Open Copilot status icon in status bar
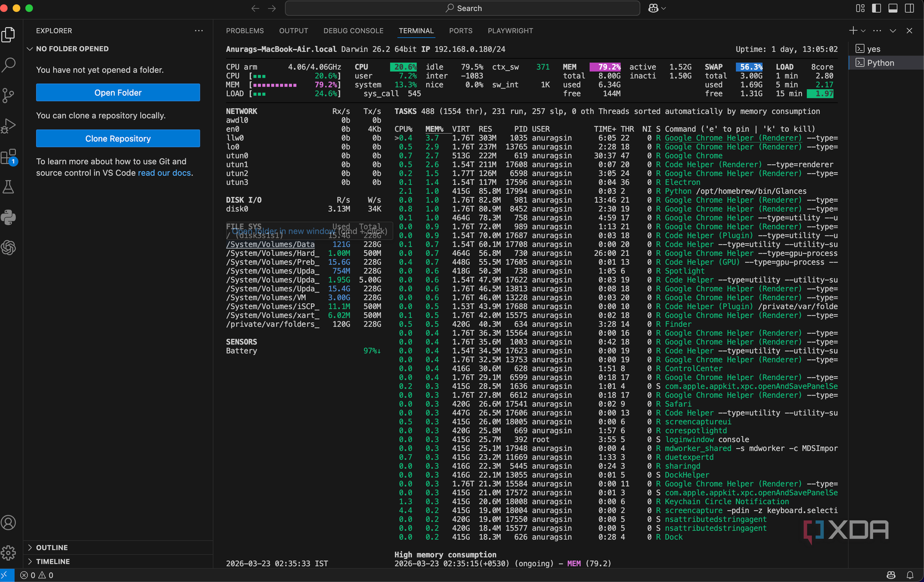 coord(891,575)
